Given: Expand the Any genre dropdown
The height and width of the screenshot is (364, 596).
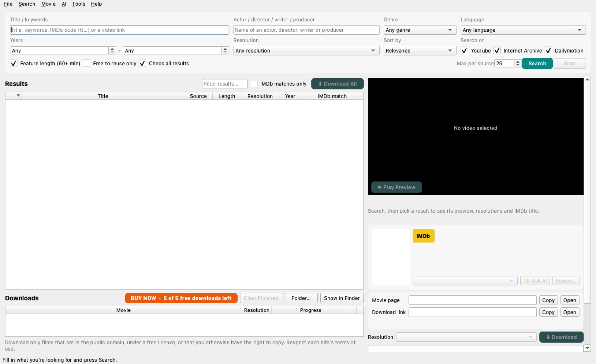Looking at the screenshot, I should (x=420, y=30).
